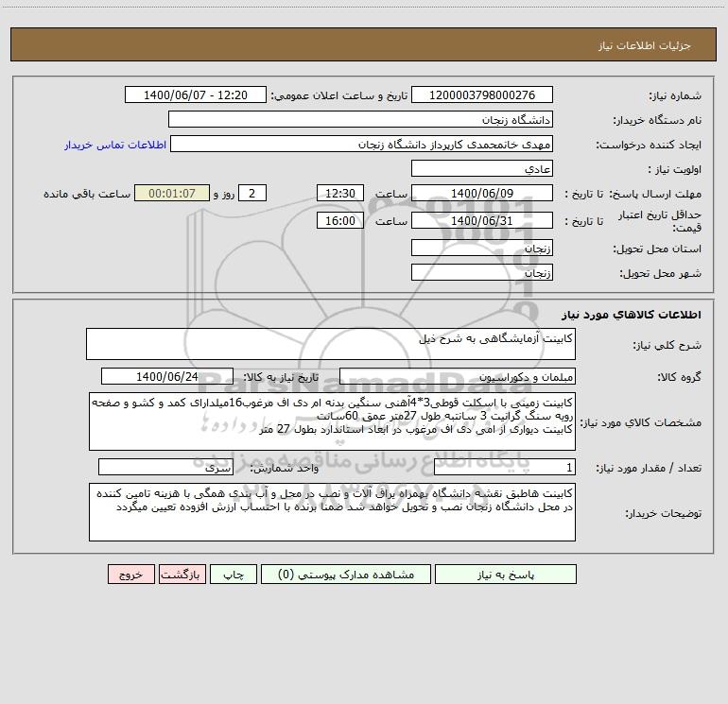The image size is (728, 704).
Task: Click the ساعت باقی مانده label
Action: [87, 194]
